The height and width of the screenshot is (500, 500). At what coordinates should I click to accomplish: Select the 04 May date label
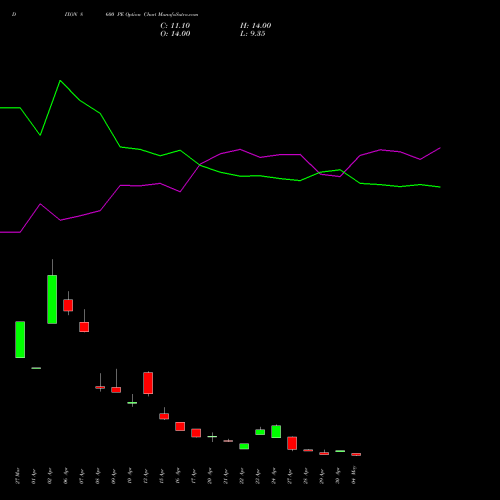coord(354,476)
